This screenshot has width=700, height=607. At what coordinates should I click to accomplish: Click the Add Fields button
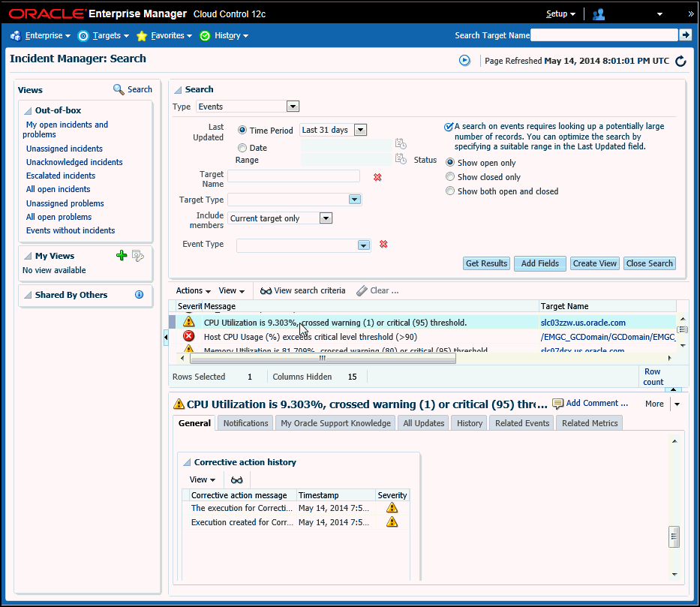tap(539, 263)
